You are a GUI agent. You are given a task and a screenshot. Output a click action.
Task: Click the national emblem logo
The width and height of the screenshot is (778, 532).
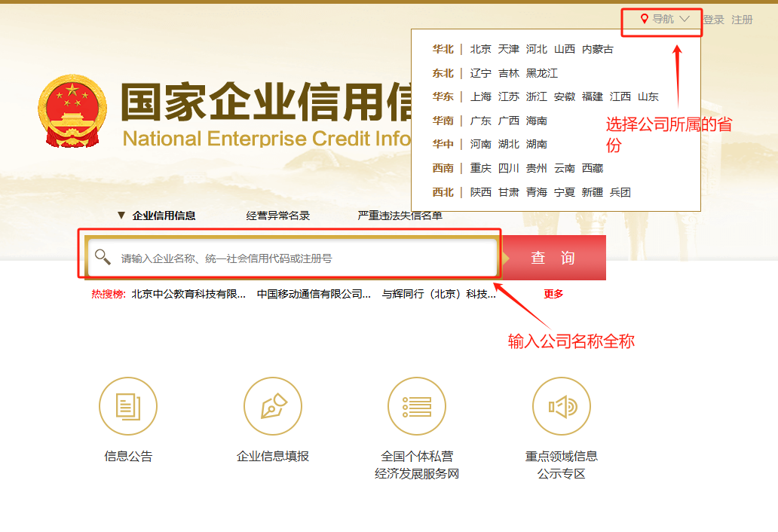(72, 111)
